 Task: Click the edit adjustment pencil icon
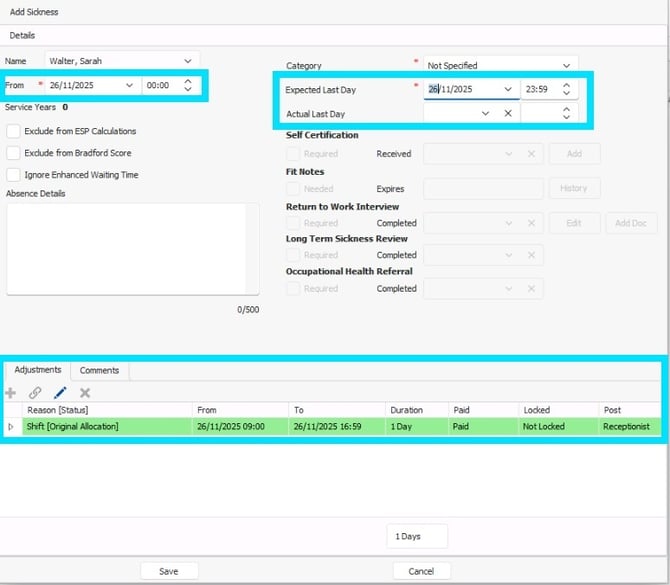click(x=60, y=393)
